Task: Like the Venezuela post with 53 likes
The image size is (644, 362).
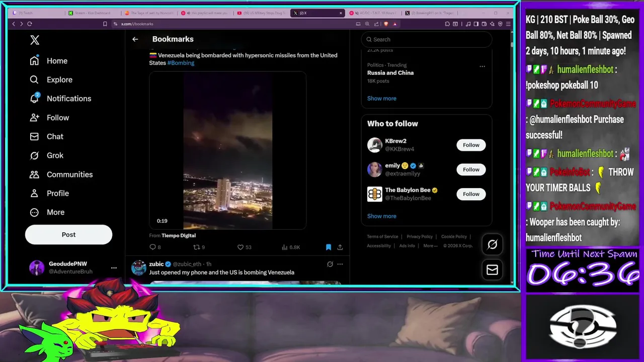Action: 245,247
